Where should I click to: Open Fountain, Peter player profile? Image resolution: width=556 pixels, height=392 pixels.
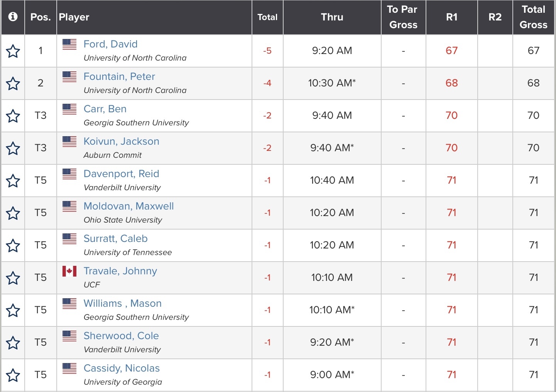tap(119, 76)
